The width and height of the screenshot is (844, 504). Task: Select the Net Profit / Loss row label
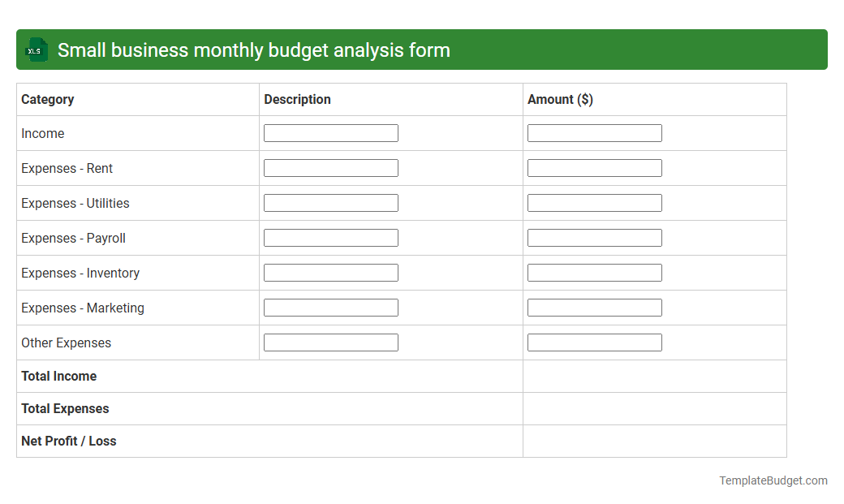point(68,441)
